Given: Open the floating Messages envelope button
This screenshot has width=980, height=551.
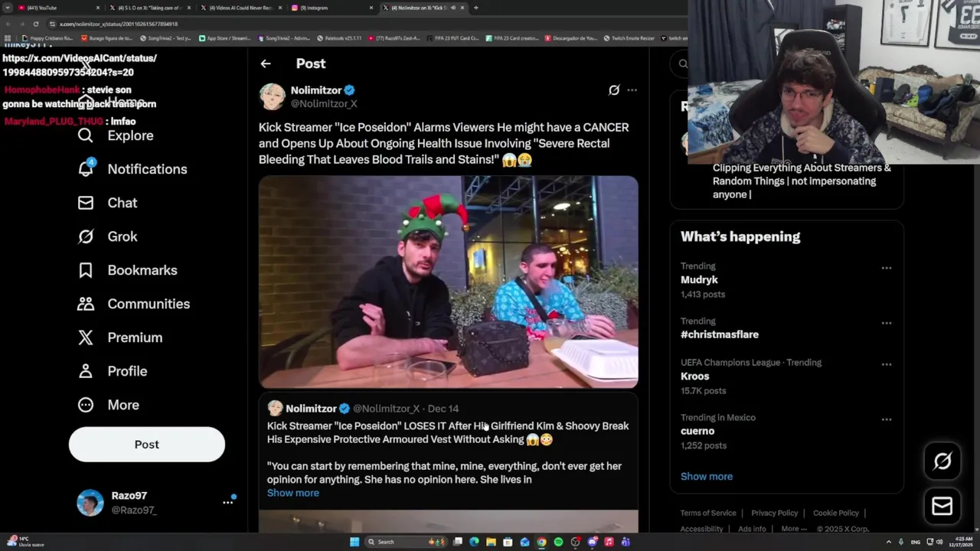Looking at the screenshot, I should pyautogui.click(x=942, y=506).
